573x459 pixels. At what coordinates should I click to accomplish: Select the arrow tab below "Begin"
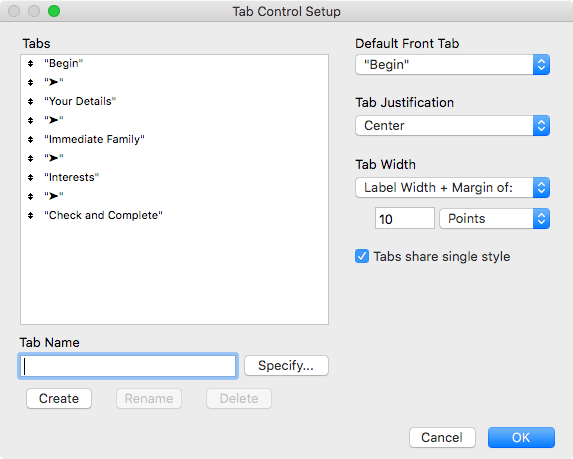54,82
